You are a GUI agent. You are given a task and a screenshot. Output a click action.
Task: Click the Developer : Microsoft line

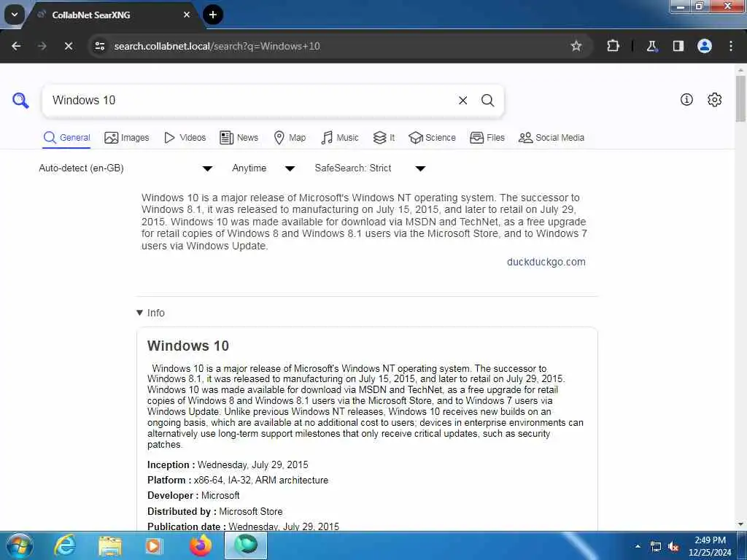(193, 495)
